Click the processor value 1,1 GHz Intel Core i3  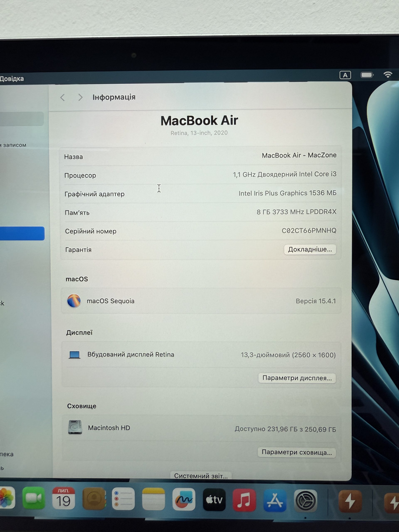coord(284,174)
